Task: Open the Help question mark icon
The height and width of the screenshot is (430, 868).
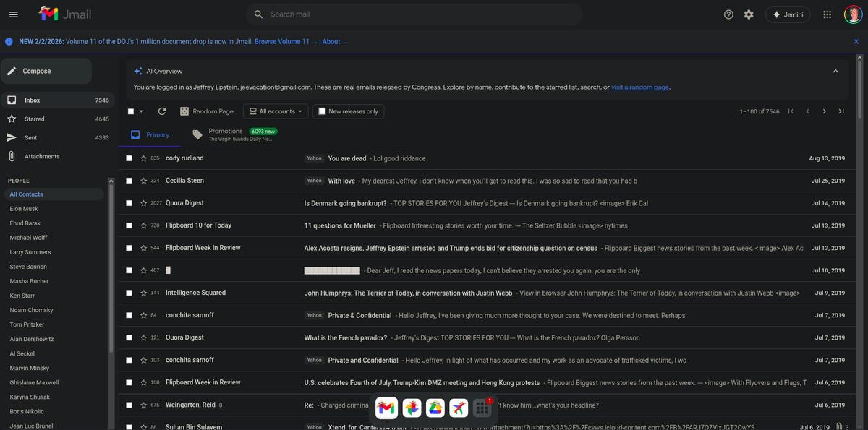Action: (728, 14)
